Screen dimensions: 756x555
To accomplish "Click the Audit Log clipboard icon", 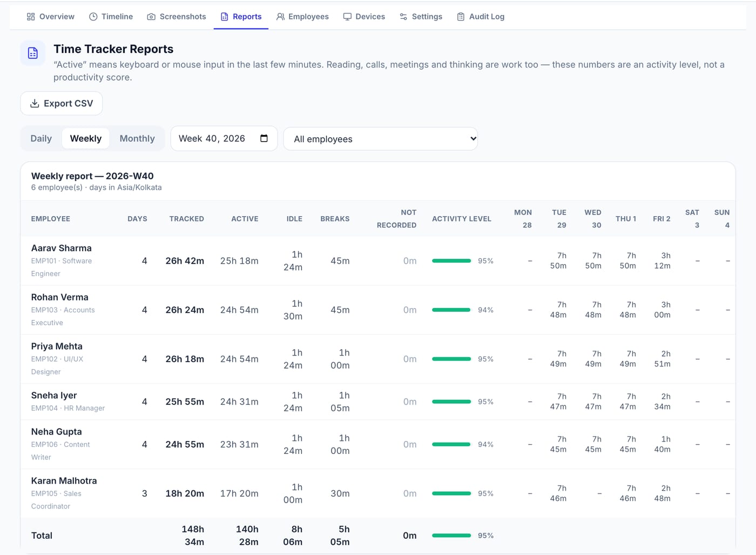I will 461,17.
